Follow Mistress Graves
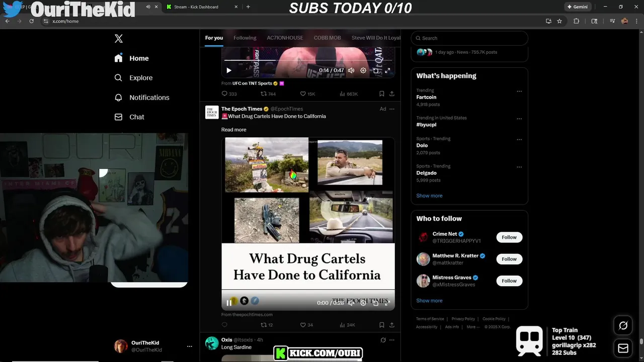644x362 pixels. tap(509, 281)
